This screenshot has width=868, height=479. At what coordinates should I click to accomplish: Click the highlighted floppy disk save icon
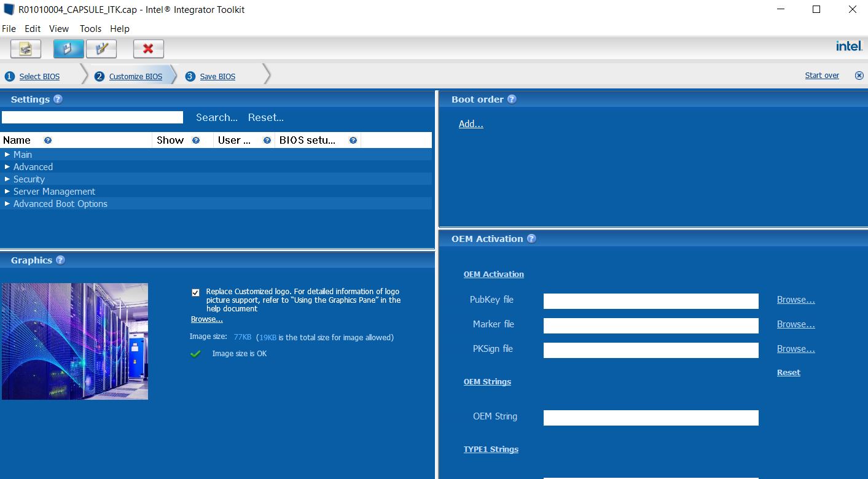tap(68, 49)
